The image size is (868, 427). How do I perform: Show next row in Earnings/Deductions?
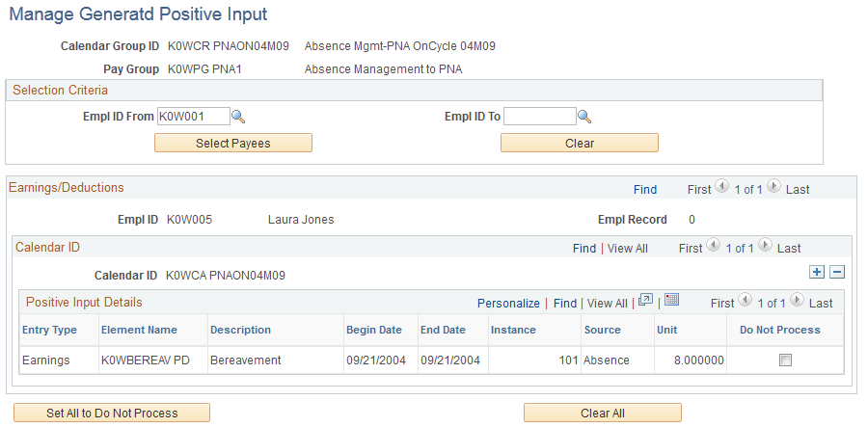click(x=774, y=186)
